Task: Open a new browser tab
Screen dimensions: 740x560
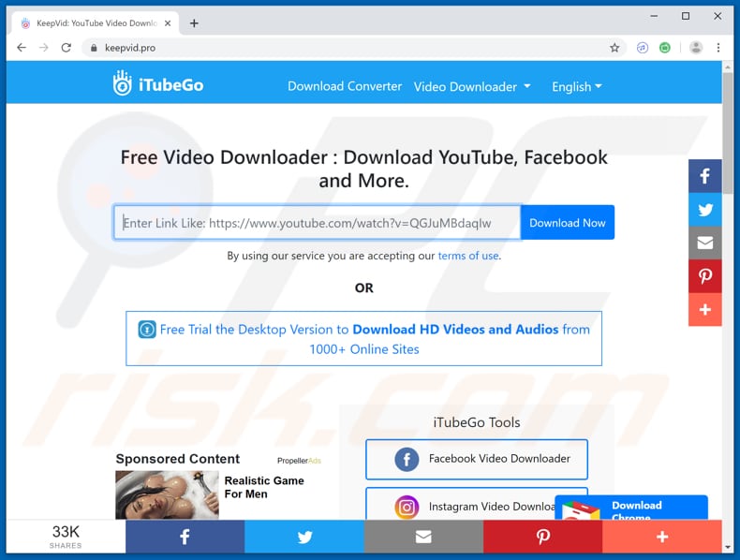Action: click(194, 23)
